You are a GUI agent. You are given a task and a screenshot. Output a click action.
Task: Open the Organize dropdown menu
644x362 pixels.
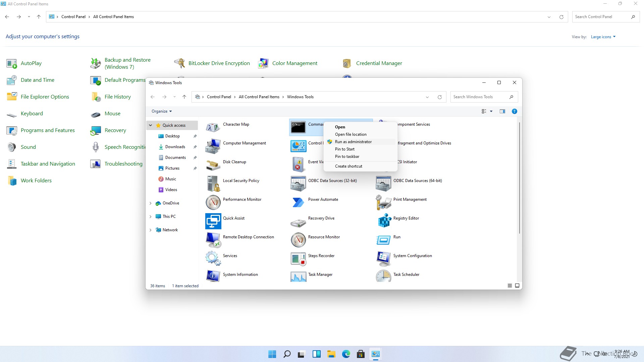click(162, 111)
